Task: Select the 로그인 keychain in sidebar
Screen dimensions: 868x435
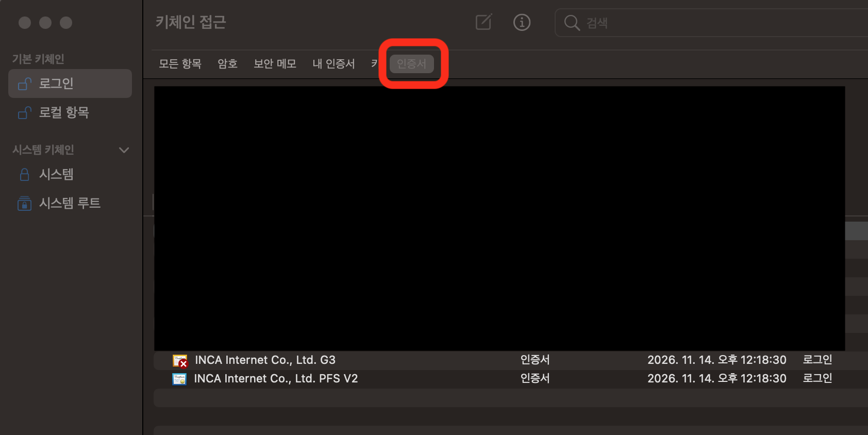Action: (70, 83)
